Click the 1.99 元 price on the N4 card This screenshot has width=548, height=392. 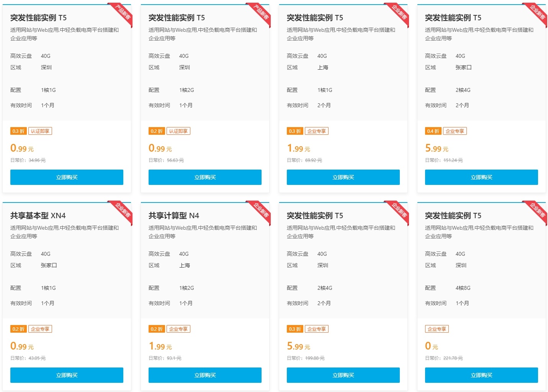160,346
